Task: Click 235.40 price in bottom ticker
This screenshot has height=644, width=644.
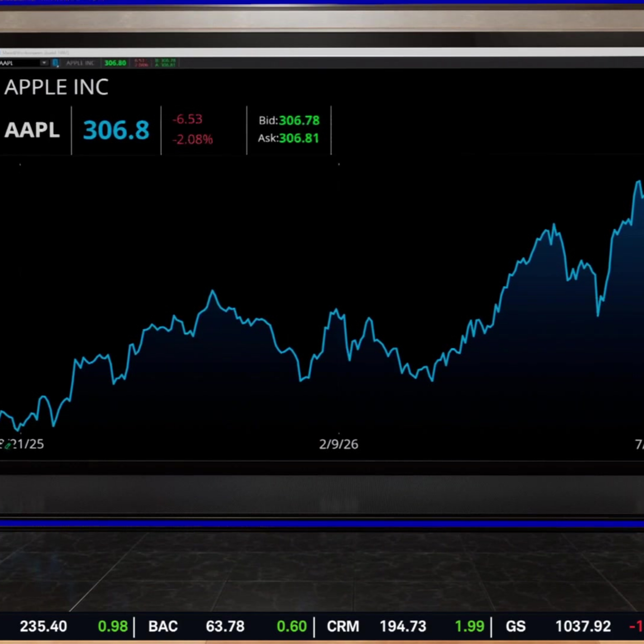Action: point(43,627)
